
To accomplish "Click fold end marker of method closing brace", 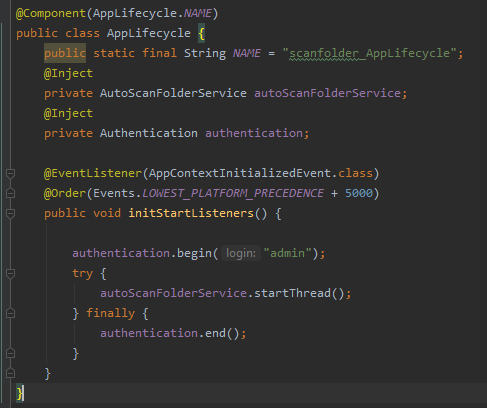I will tap(10, 373).
